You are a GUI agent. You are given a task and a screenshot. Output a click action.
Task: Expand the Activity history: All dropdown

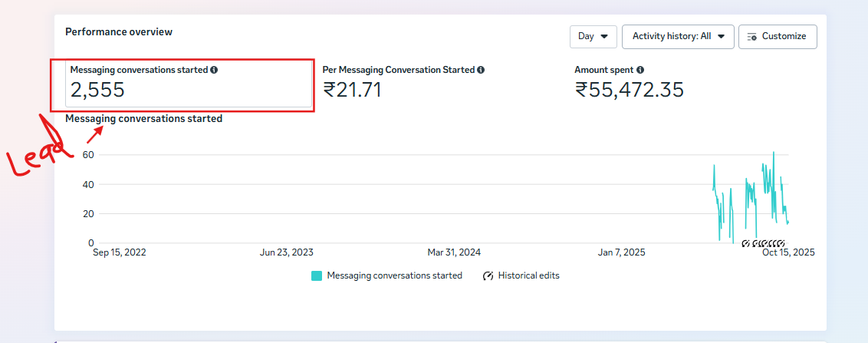pos(678,37)
